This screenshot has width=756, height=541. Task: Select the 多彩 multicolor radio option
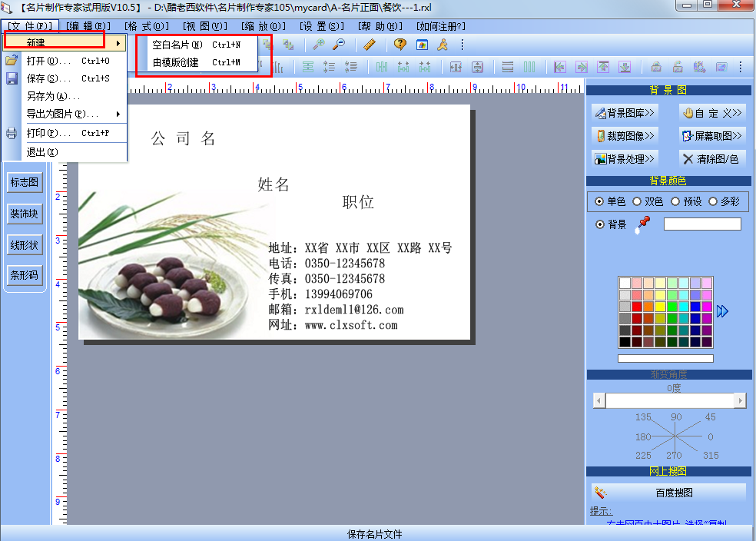713,201
